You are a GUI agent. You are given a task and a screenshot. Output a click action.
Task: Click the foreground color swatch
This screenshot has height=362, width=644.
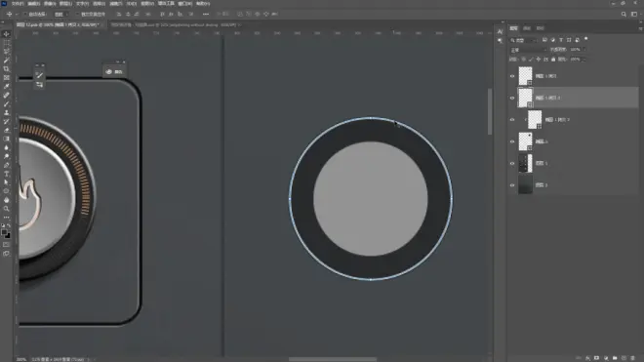[4, 232]
